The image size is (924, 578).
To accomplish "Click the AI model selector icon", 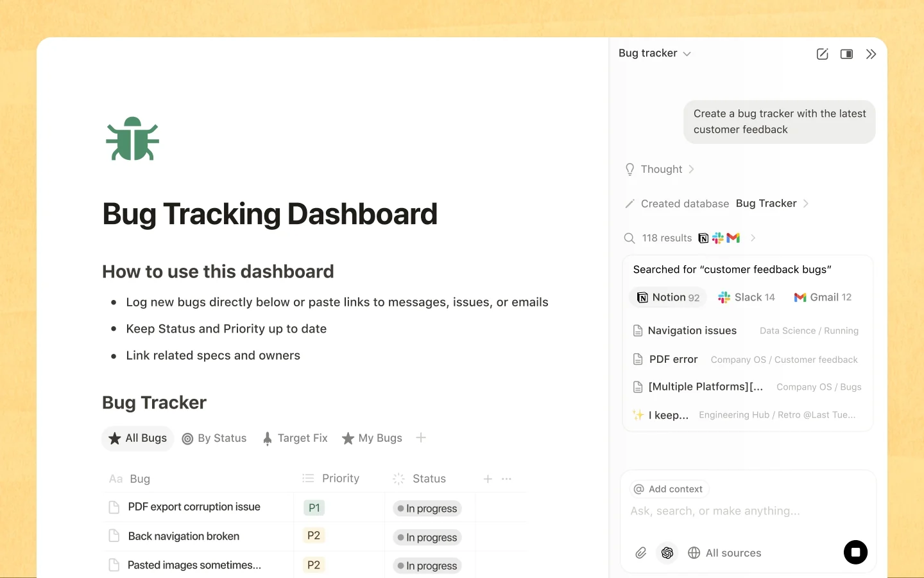I will [x=667, y=553].
